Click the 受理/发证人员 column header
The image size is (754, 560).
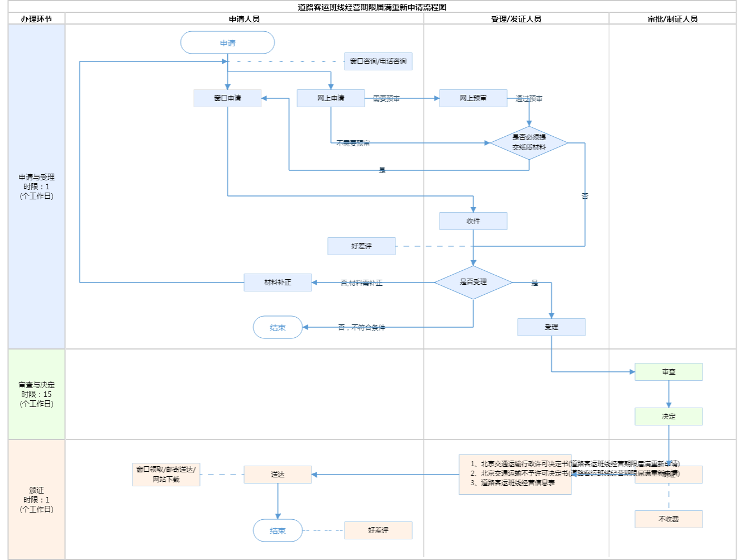(x=516, y=19)
